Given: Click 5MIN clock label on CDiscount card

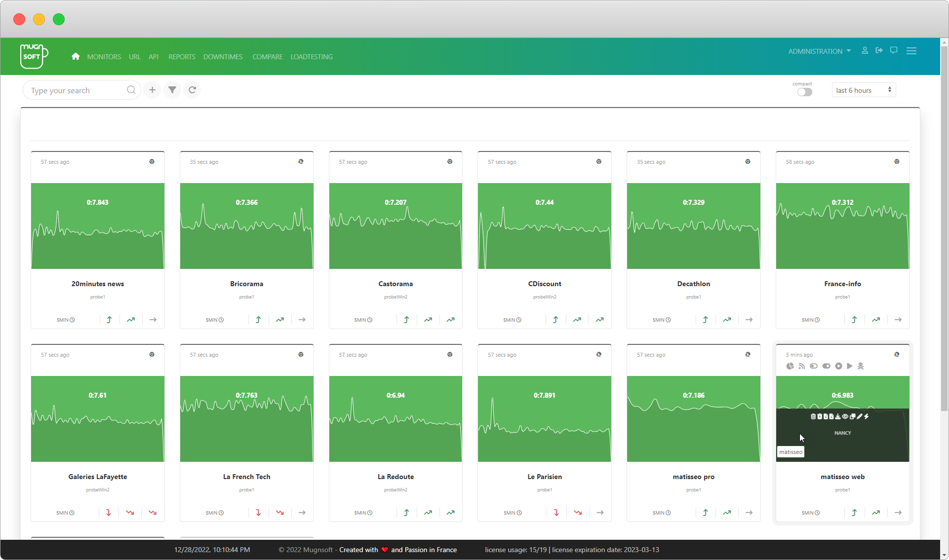Looking at the screenshot, I should coord(512,320).
